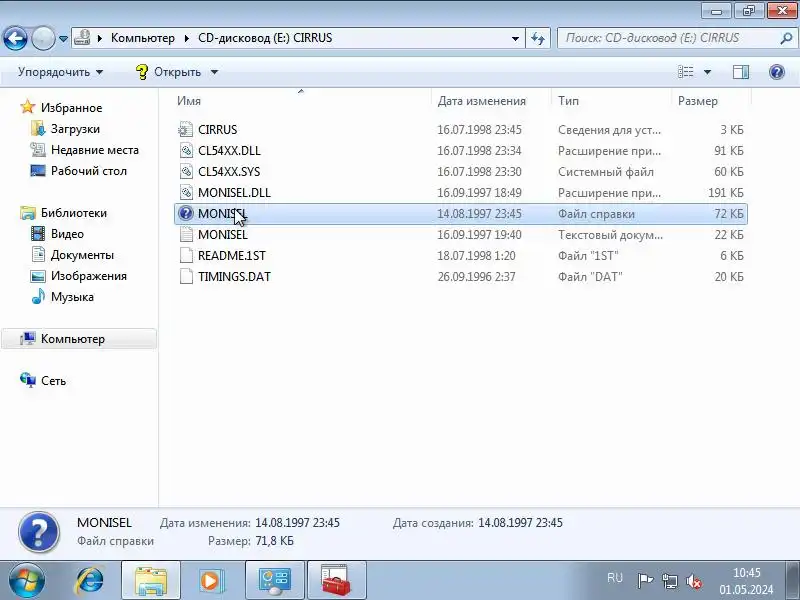Click the magnifier search icon
The width and height of the screenshot is (800, 600).
tap(786, 38)
